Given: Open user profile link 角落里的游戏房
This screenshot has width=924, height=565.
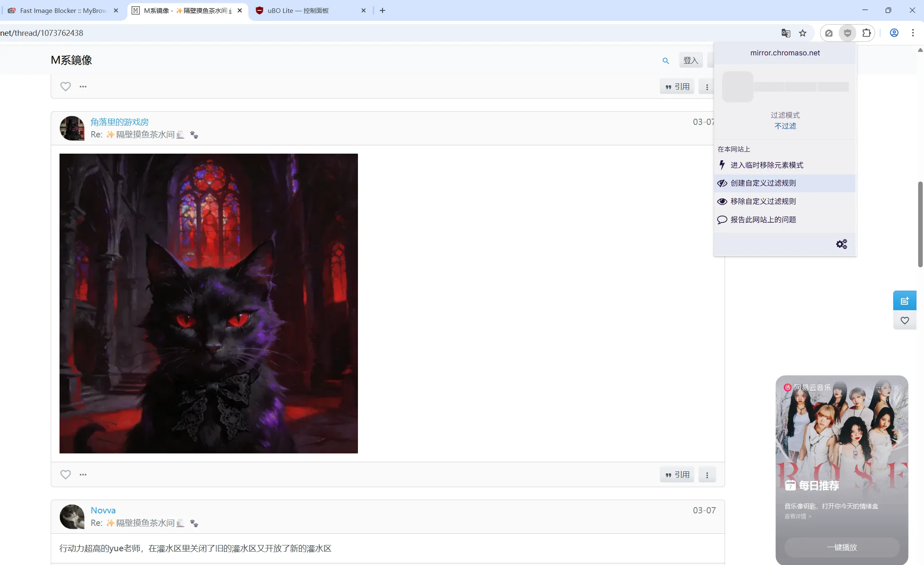Looking at the screenshot, I should coord(119,122).
